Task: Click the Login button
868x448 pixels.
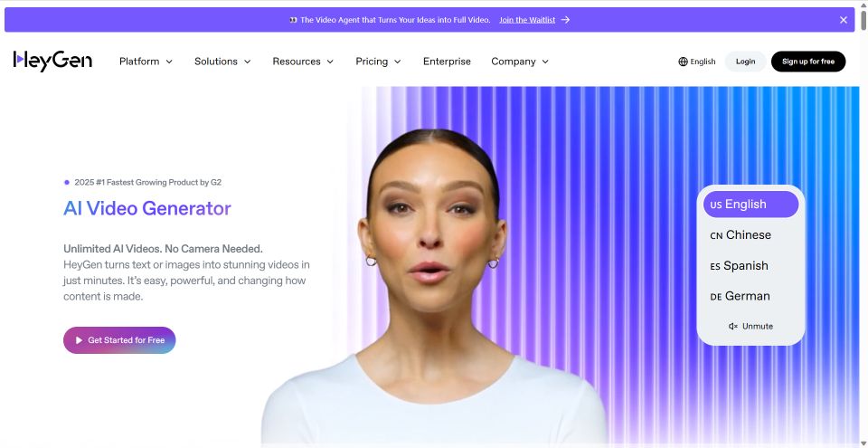Action: pos(745,62)
